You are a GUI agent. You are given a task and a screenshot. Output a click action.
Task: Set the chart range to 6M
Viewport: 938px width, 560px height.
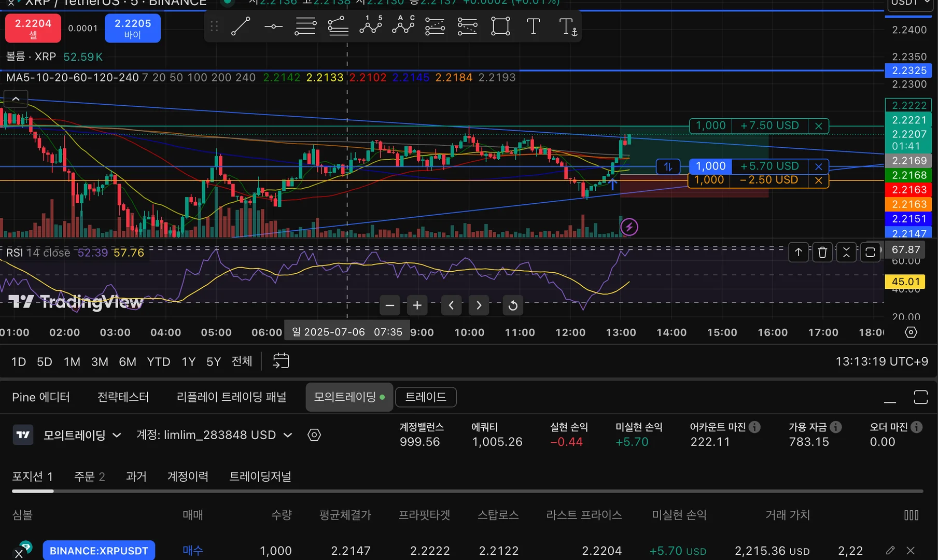pyautogui.click(x=128, y=361)
